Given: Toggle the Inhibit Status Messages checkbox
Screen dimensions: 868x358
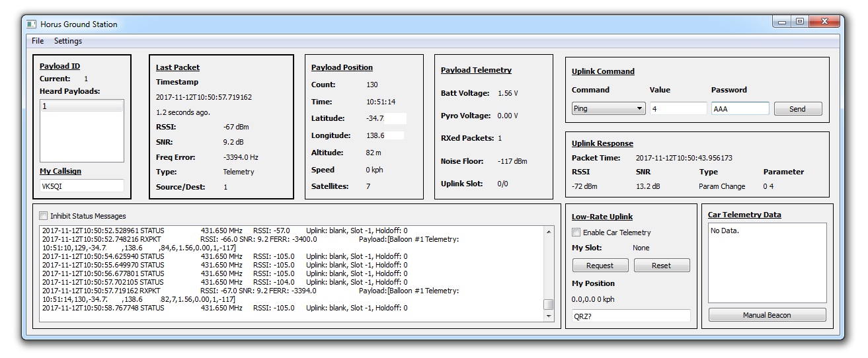Looking at the screenshot, I should tap(44, 216).
